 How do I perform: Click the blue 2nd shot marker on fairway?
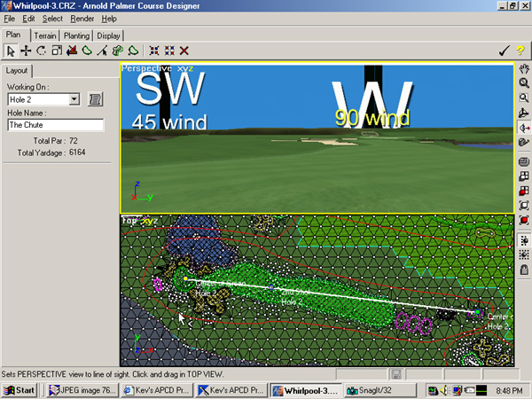(x=271, y=287)
